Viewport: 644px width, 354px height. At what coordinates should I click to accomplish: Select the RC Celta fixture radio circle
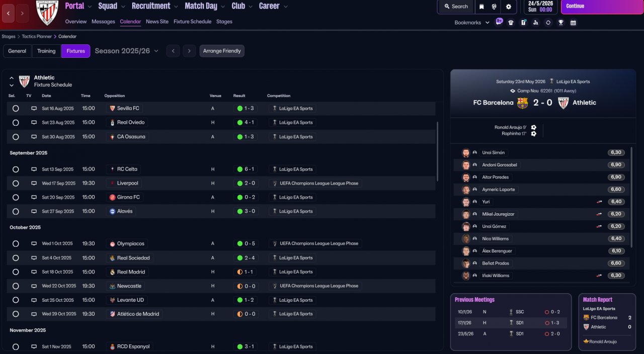tap(16, 169)
